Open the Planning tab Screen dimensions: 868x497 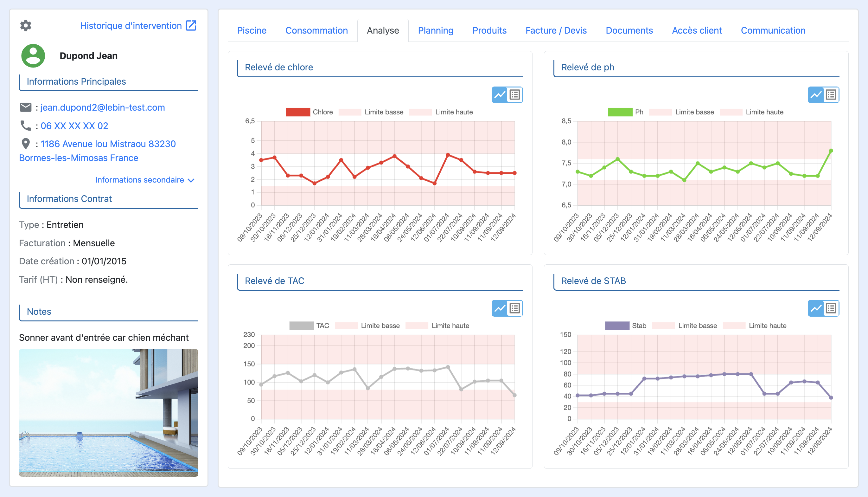(436, 30)
